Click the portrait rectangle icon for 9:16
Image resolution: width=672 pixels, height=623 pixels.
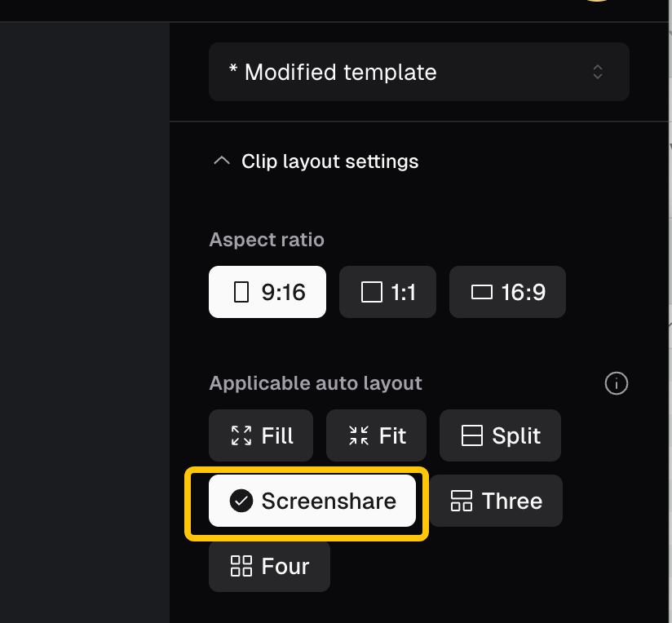click(x=241, y=292)
